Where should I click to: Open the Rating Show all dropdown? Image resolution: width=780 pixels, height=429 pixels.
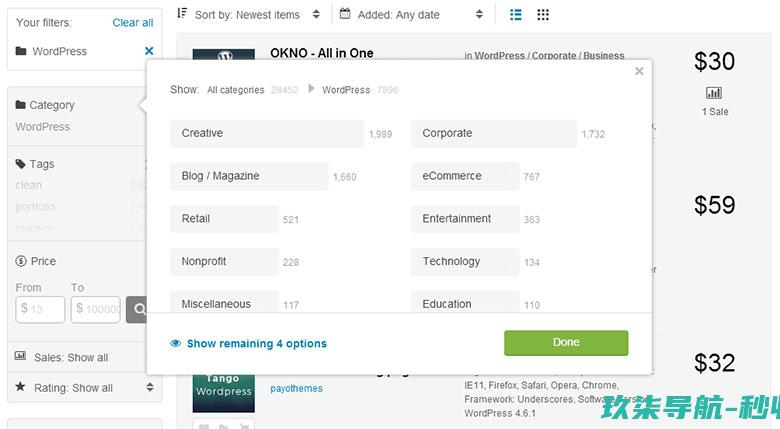pyautogui.click(x=85, y=387)
